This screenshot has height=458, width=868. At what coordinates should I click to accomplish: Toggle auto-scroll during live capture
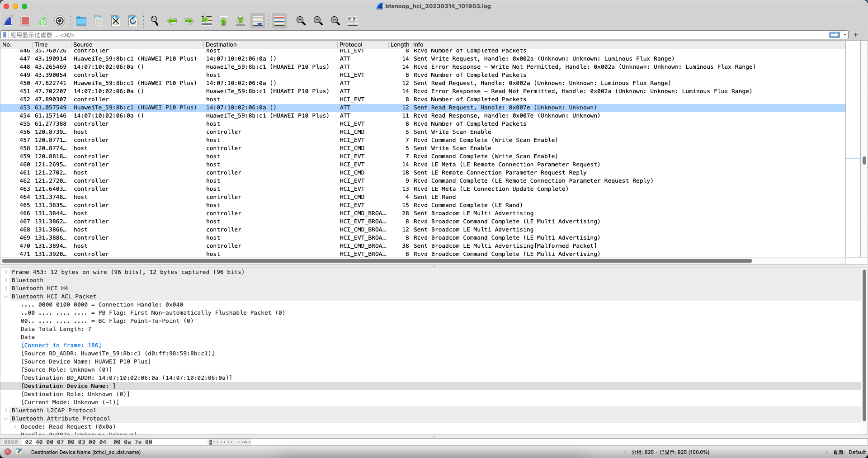pos(258,21)
